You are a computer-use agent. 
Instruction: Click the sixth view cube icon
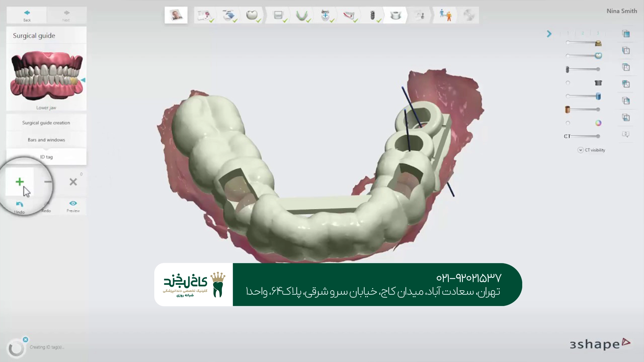coord(626,118)
